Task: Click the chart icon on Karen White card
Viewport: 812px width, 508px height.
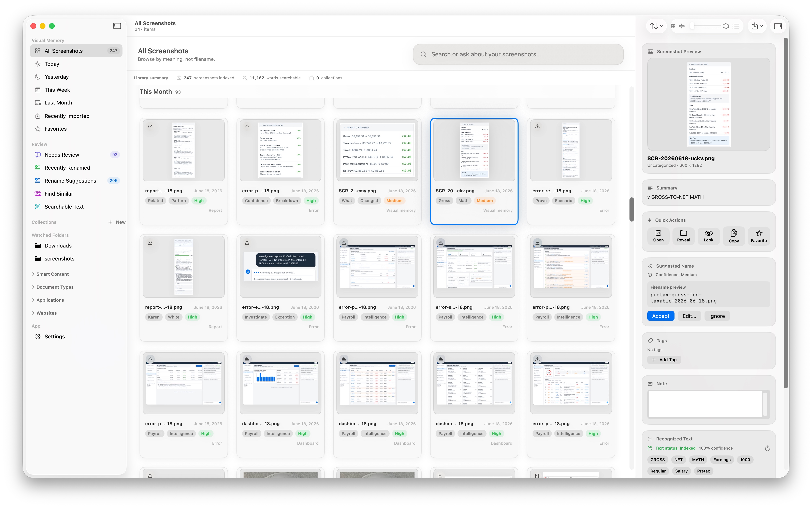Action: pos(150,243)
